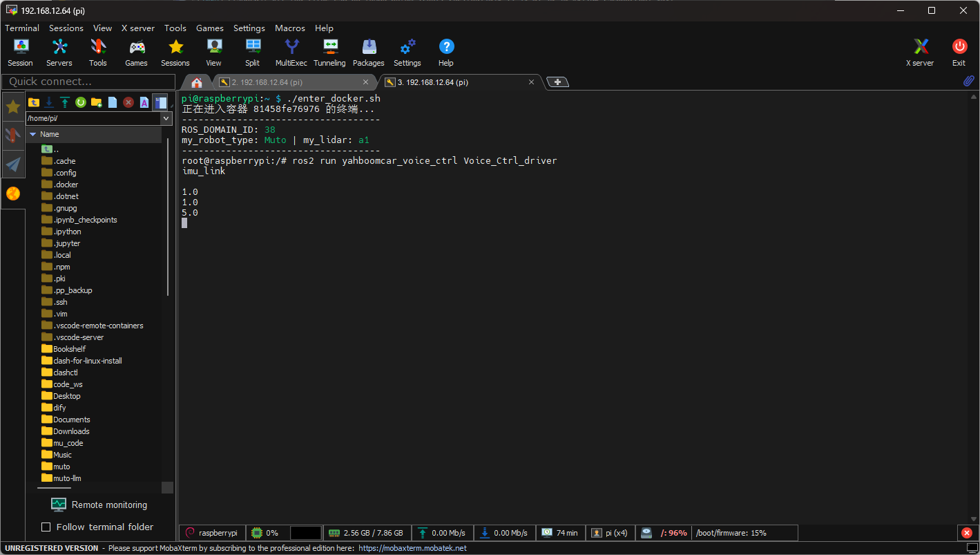This screenshot has height=555, width=980.
Task: Open the Terminal menu
Action: click(x=22, y=28)
